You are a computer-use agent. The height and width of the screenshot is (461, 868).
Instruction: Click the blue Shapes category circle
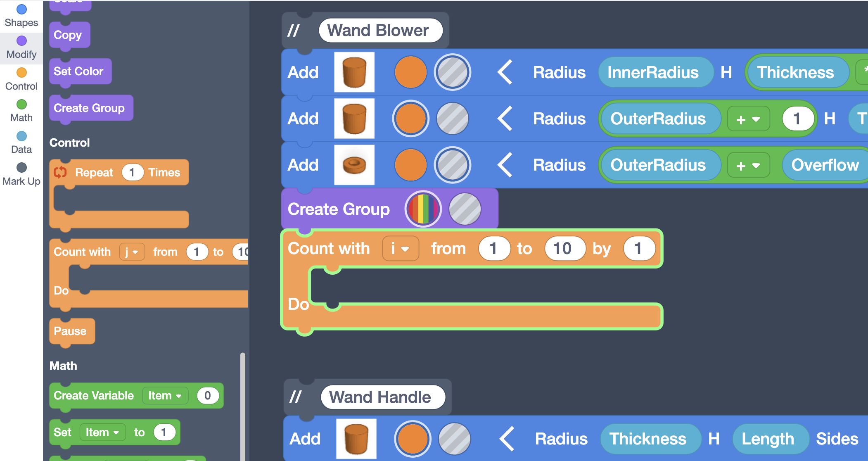coord(21,9)
